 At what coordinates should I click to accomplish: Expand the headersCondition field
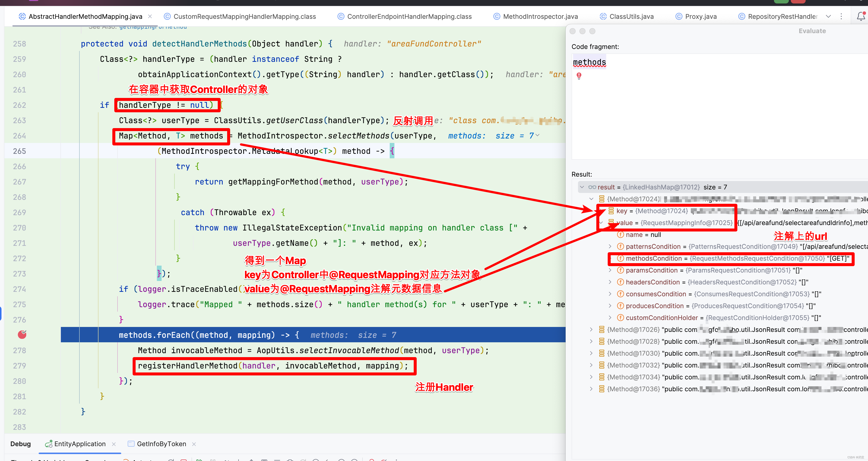[610, 282]
